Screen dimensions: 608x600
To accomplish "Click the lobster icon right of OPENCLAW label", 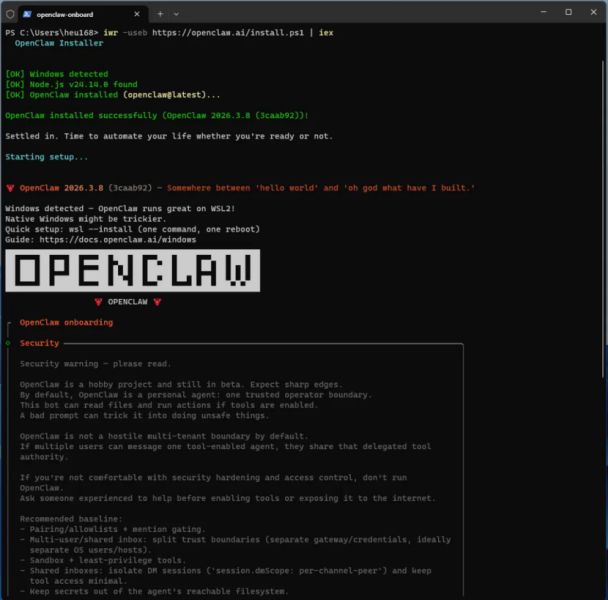I will coord(157,302).
